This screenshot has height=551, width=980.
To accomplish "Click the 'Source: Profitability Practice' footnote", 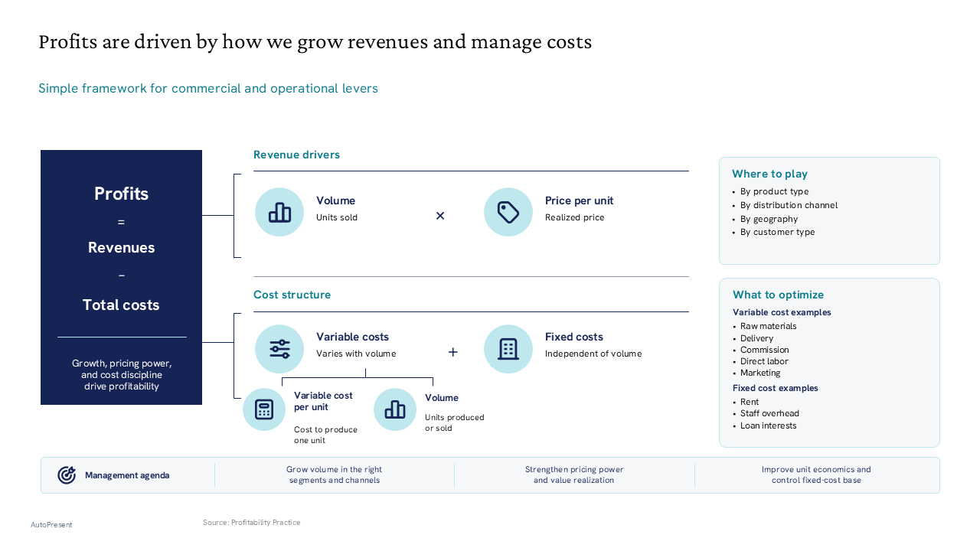I will coord(252,523).
